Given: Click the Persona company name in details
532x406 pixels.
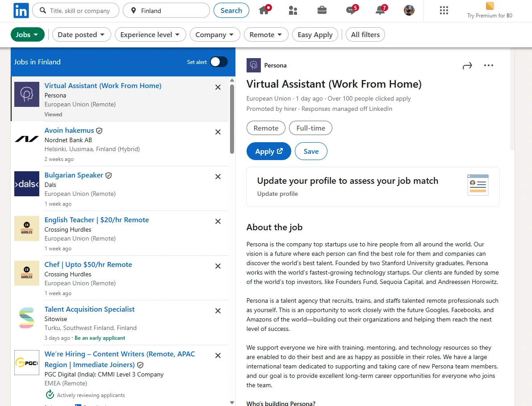Looking at the screenshot, I should (275, 65).
